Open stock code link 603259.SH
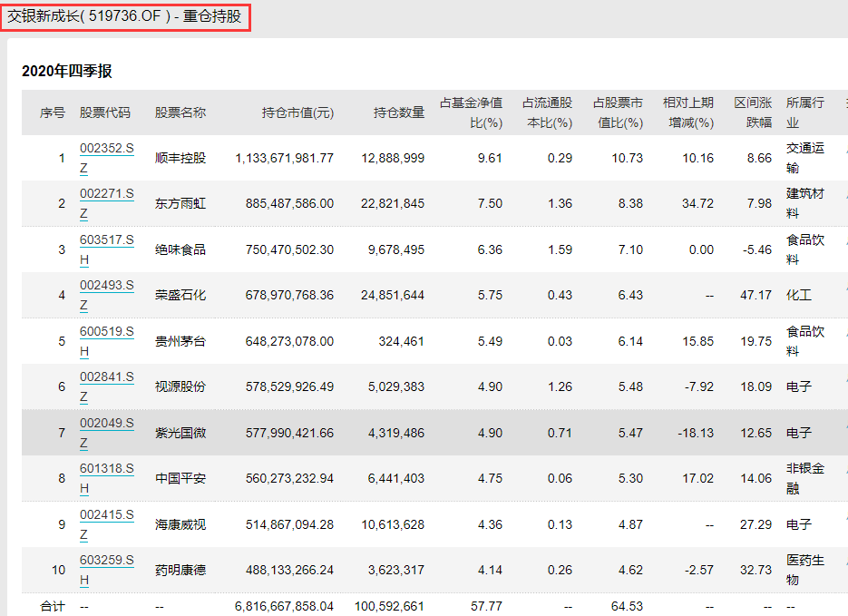This screenshot has width=848, height=616. pyautogui.click(x=106, y=570)
